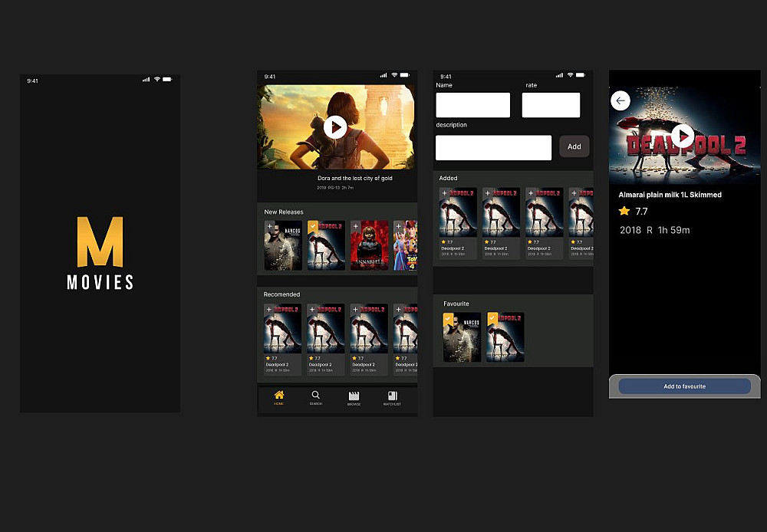The height and width of the screenshot is (532, 767).
Task: Play the Dora and the lost city trailer
Action: tap(336, 127)
